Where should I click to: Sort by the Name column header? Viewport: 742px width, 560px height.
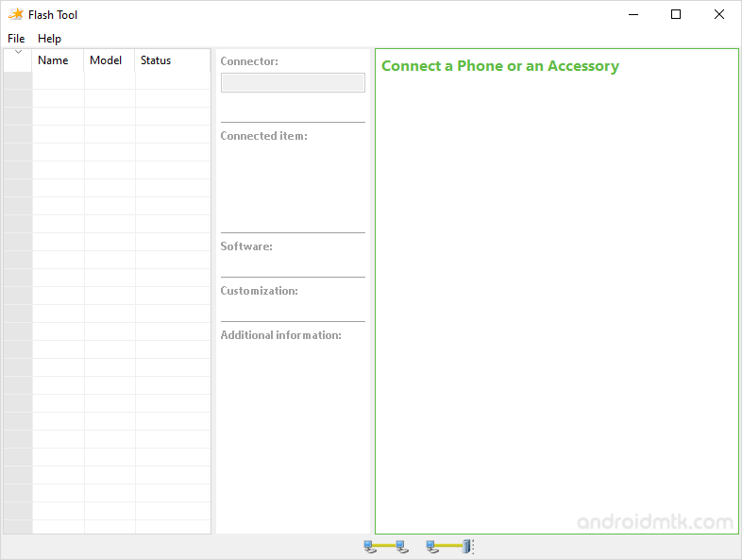[x=58, y=60]
